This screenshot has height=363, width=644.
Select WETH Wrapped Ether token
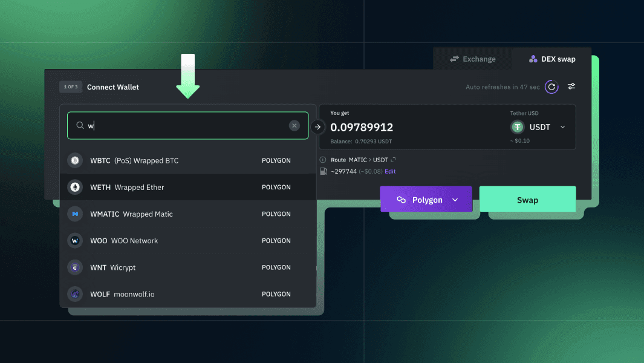tap(187, 187)
